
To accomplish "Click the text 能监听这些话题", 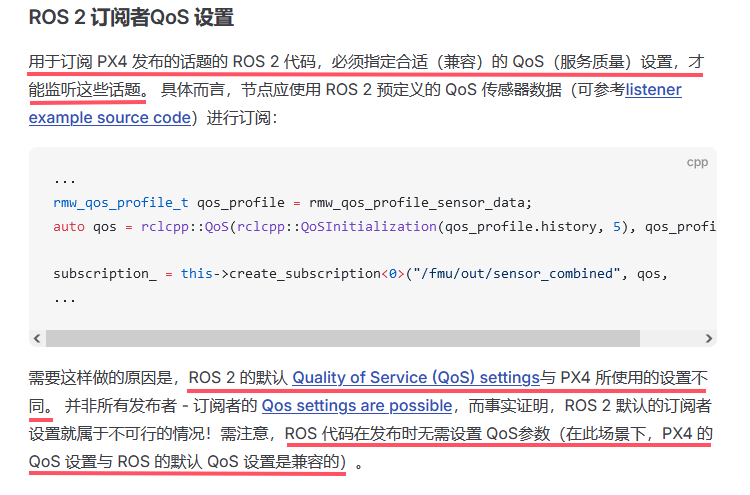I will pos(85,90).
